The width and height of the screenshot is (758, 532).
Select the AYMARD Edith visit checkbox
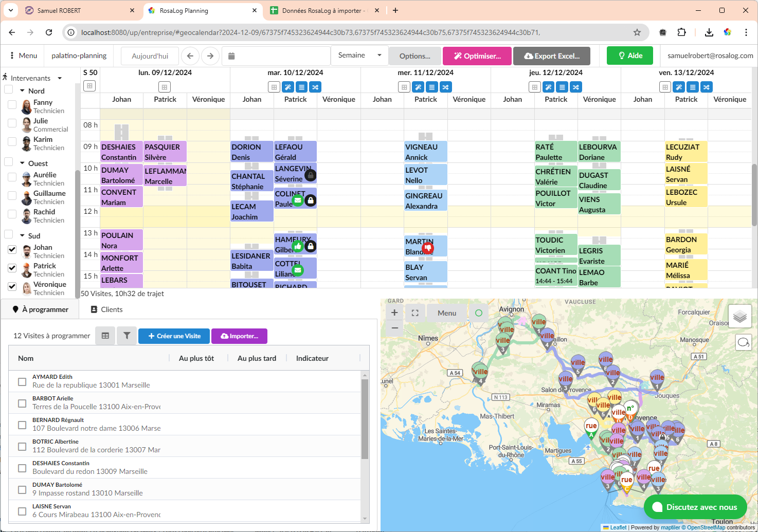22,381
